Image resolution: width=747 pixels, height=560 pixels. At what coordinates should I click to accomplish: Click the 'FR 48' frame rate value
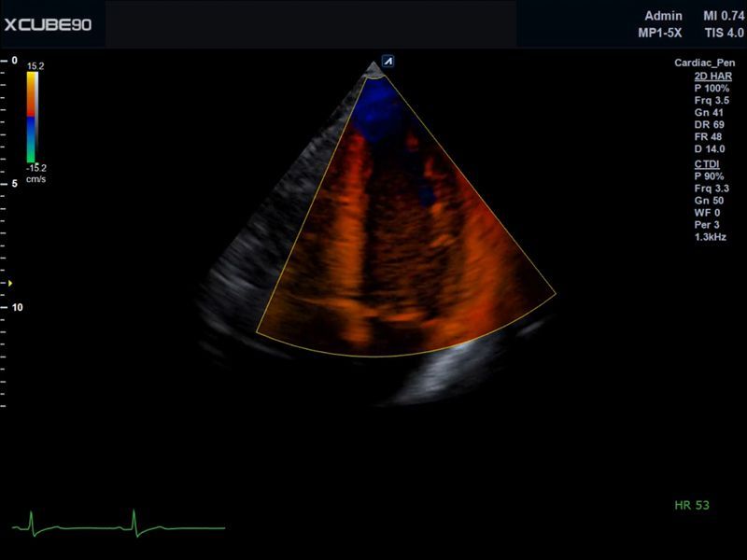(x=709, y=136)
